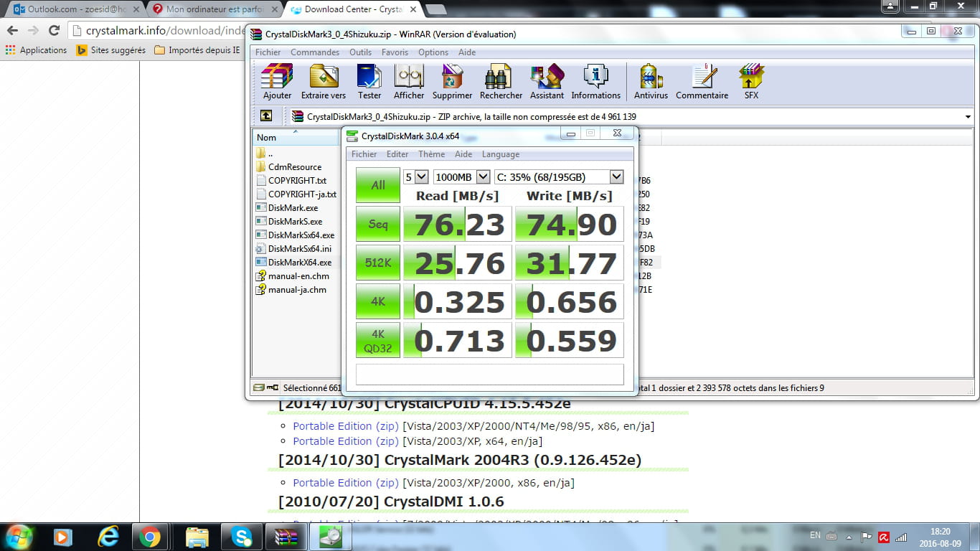The height and width of the screenshot is (551, 980).
Task: Open the test size dropdown 1000MB
Action: [462, 176]
